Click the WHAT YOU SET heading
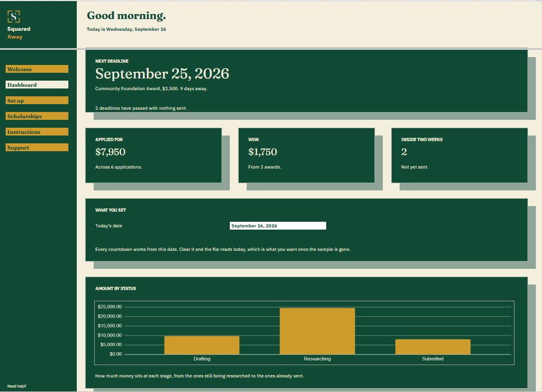 coord(110,210)
